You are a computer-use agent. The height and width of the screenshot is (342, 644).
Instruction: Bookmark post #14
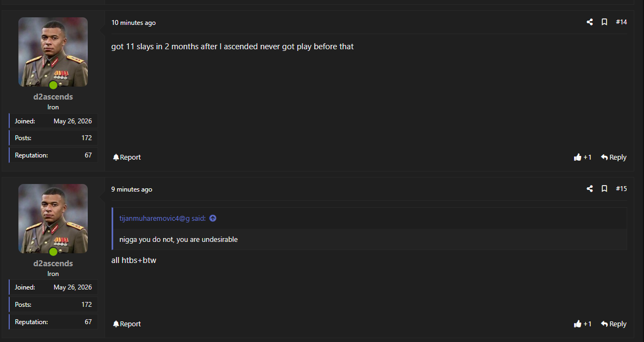click(x=604, y=22)
